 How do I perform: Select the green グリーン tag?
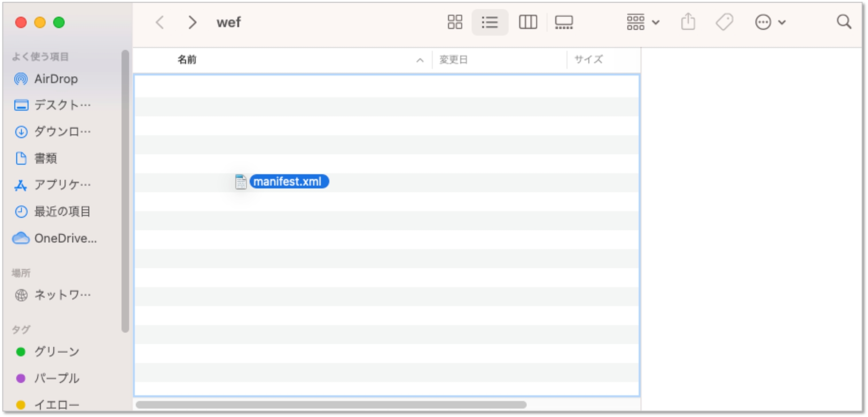[x=56, y=352]
